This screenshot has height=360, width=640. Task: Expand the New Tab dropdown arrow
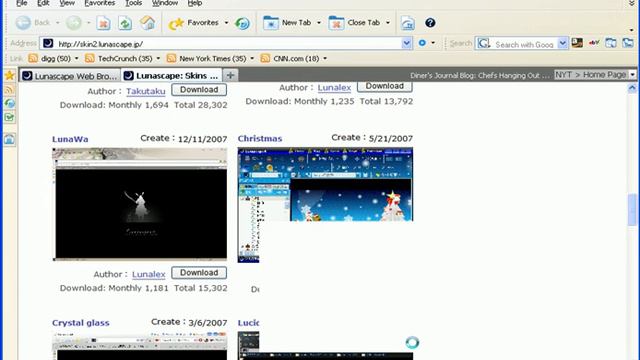[x=319, y=23]
